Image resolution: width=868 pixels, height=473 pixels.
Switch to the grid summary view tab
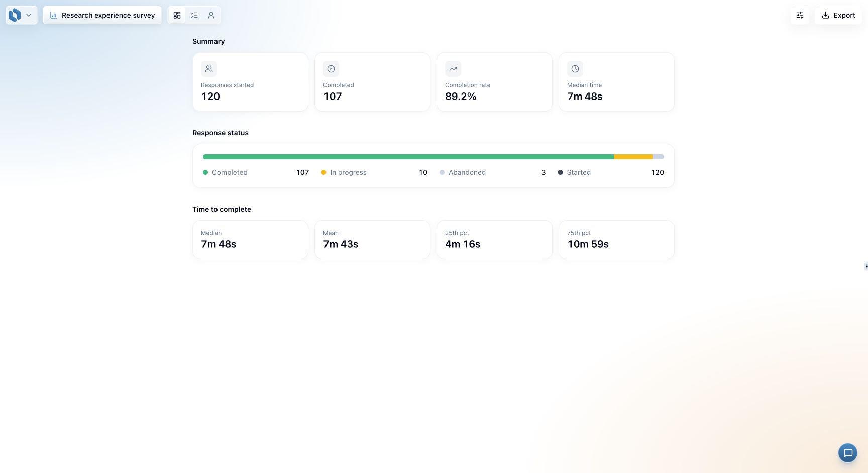pos(177,15)
